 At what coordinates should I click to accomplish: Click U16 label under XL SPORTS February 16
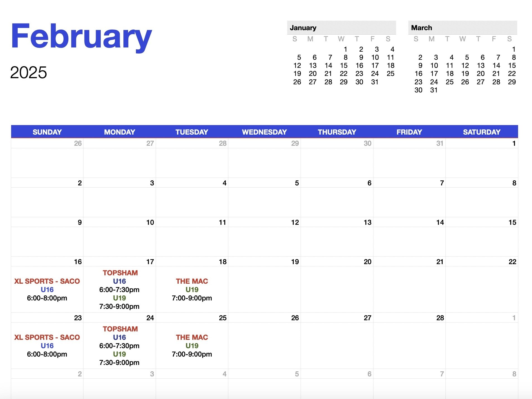pos(47,290)
